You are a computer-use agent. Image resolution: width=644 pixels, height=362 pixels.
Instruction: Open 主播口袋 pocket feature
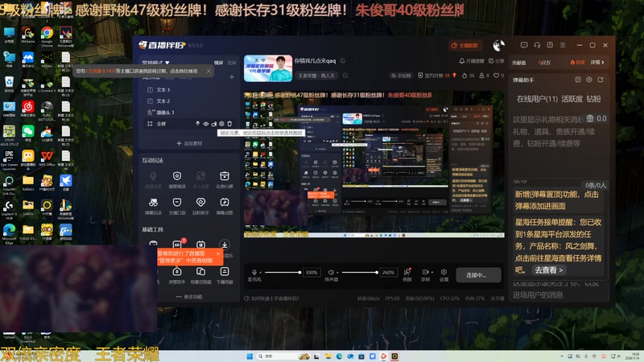click(177, 206)
